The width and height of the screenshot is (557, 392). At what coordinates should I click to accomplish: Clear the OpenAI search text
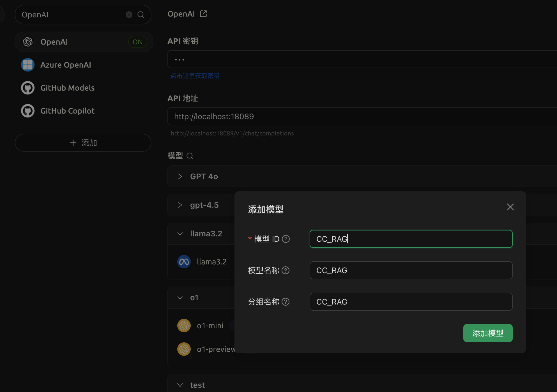tap(129, 15)
